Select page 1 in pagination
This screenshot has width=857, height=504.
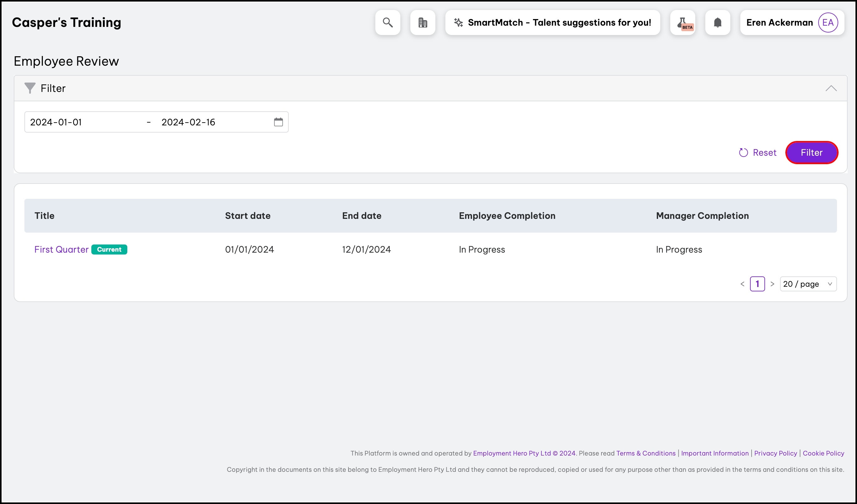tap(757, 284)
